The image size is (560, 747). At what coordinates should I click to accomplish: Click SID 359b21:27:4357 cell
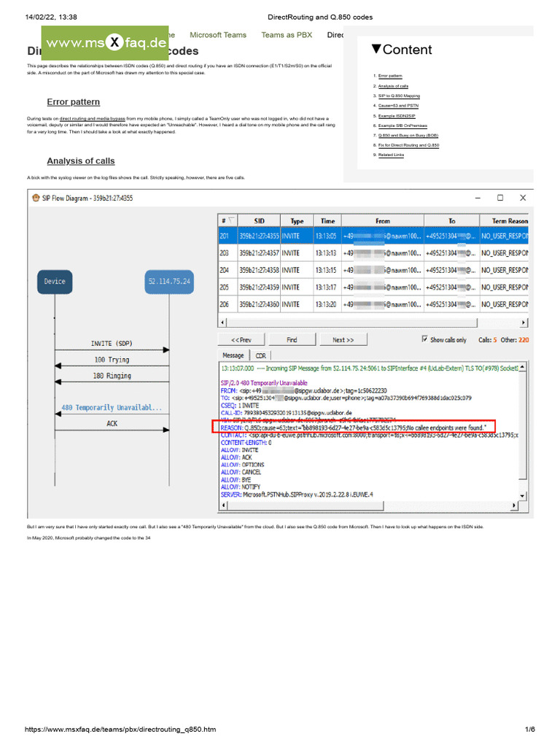pos(259,253)
